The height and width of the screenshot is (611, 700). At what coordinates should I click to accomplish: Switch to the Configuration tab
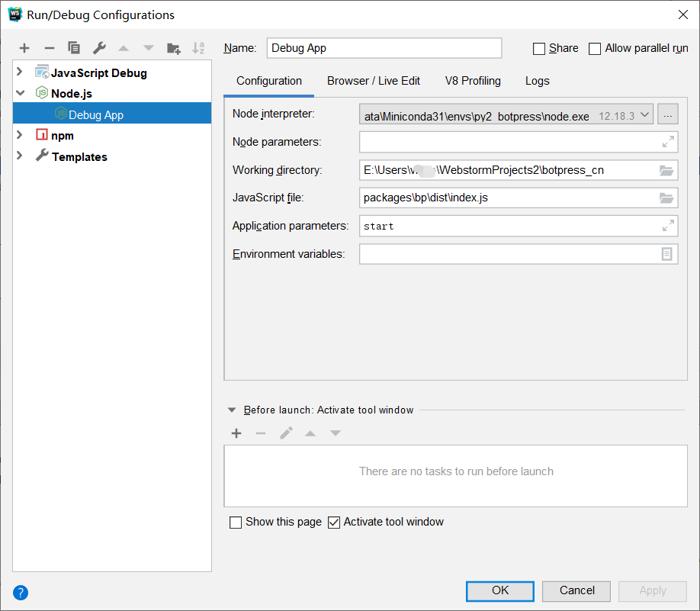pyautogui.click(x=269, y=81)
